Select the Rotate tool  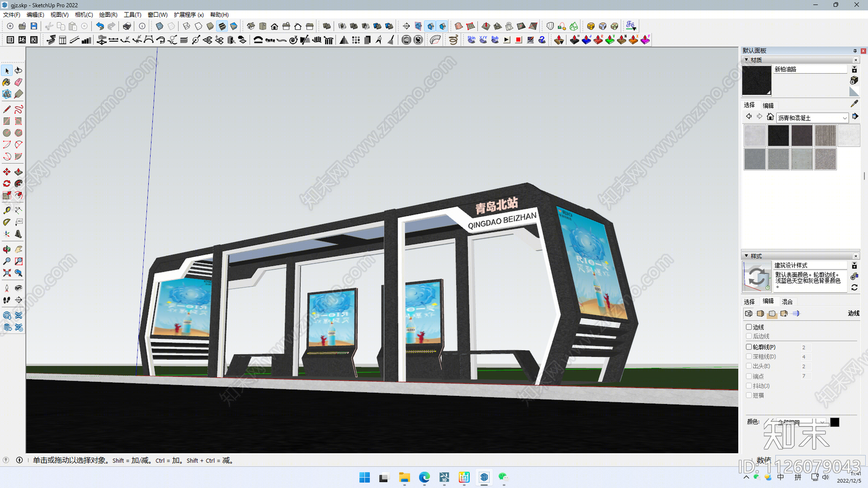pyautogui.click(x=7, y=184)
